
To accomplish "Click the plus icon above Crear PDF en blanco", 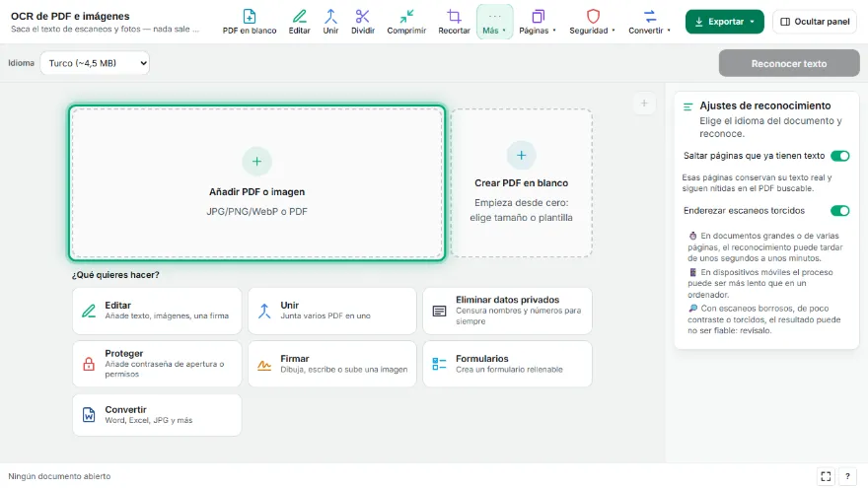I will 521,156.
